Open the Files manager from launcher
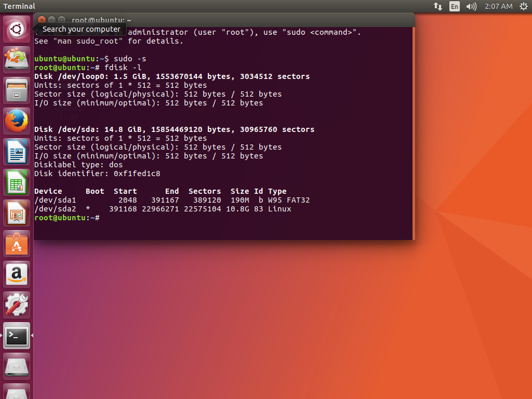532x399 pixels. pyautogui.click(x=17, y=90)
